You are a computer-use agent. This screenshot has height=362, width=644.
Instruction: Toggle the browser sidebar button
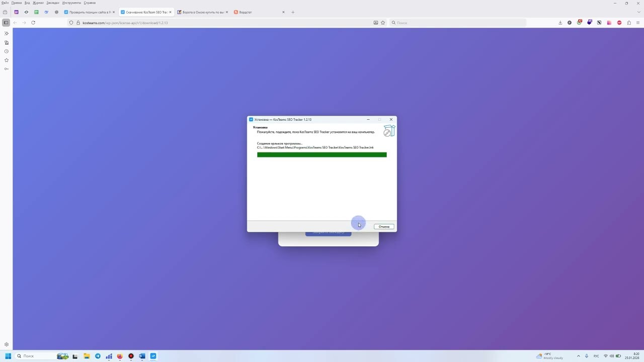(x=6, y=23)
